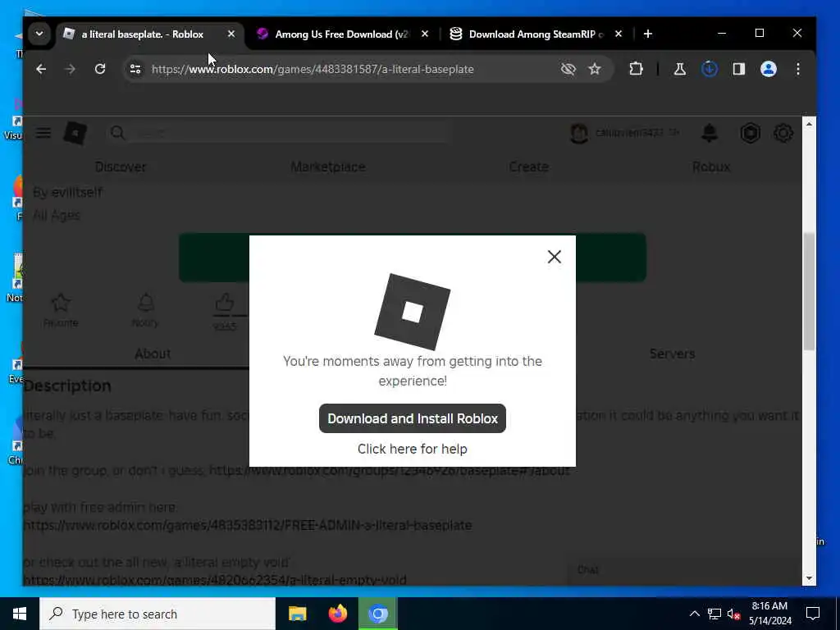Bookmark this page with star icon
The image size is (840, 630).
click(x=595, y=69)
